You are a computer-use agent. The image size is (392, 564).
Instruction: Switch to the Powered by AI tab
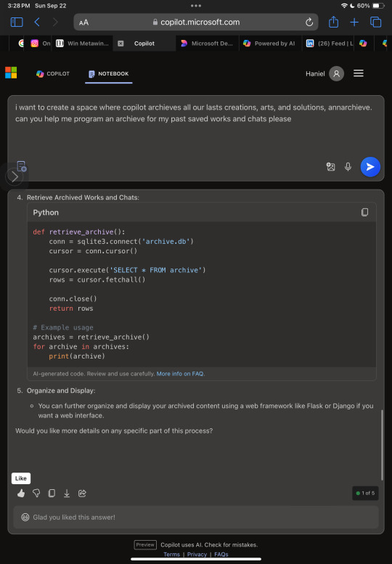point(270,44)
